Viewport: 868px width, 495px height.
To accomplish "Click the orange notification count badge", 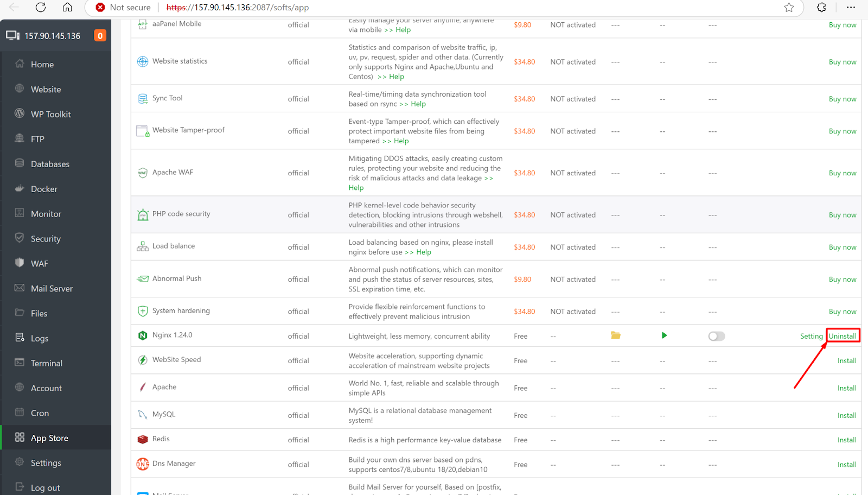I will coord(100,36).
